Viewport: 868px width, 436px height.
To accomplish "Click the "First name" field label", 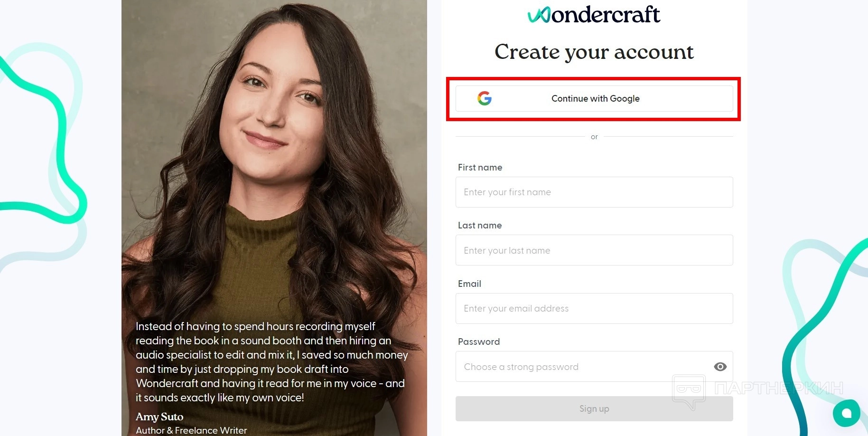I will (480, 167).
